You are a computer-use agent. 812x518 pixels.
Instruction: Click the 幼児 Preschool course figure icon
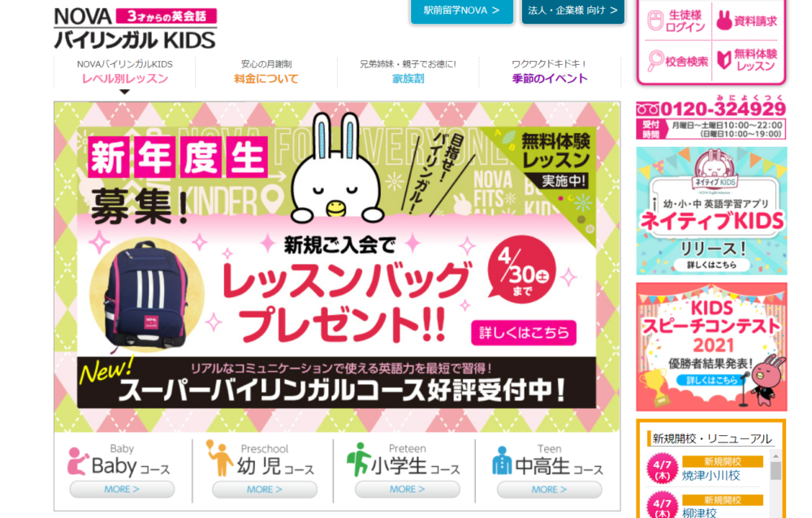point(219,457)
